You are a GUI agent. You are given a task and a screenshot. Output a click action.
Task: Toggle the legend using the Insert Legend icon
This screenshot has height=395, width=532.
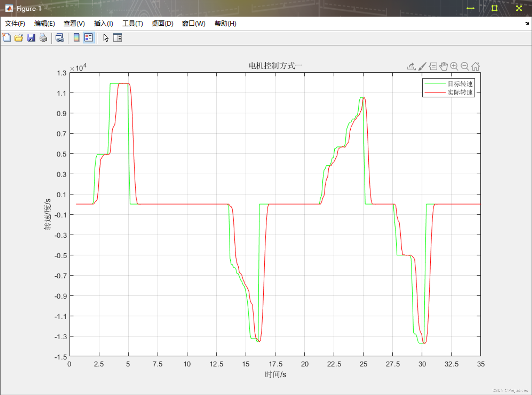point(89,38)
